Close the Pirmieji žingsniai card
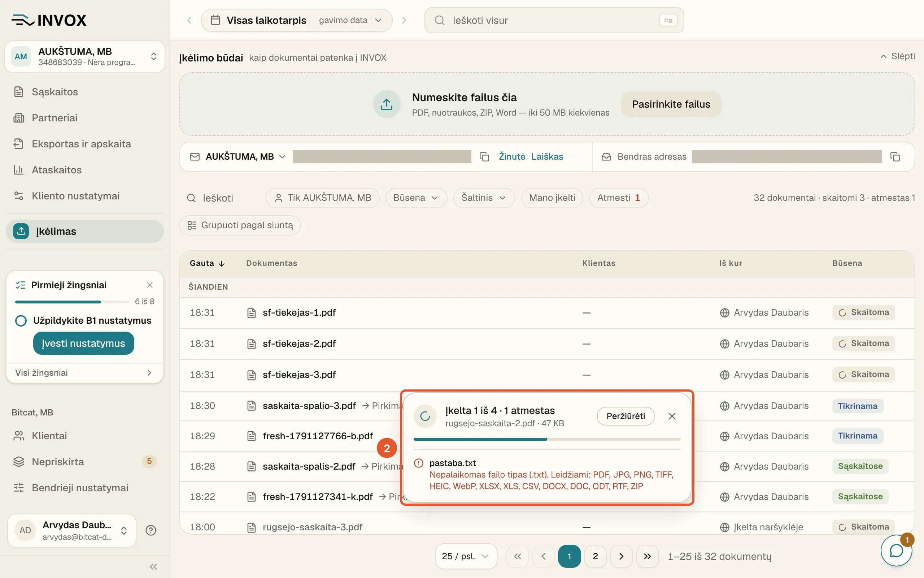Image resolution: width=924 pixels, height=578 pixels. (150, 285)
